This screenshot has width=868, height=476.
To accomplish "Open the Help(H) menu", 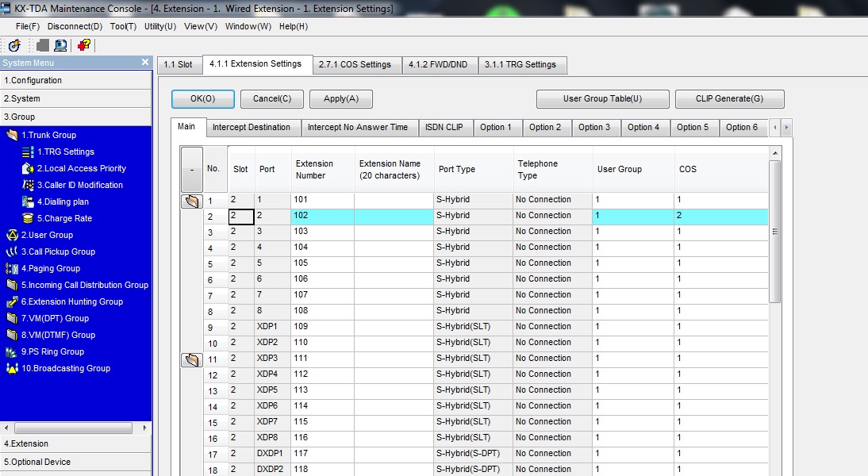I will (294, 26).
